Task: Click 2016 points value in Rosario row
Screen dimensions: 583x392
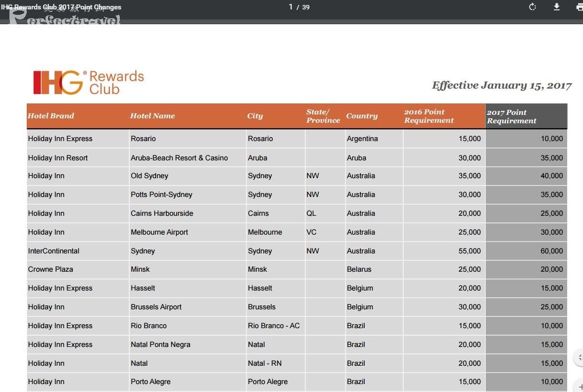Action: [x=470, y=139]
